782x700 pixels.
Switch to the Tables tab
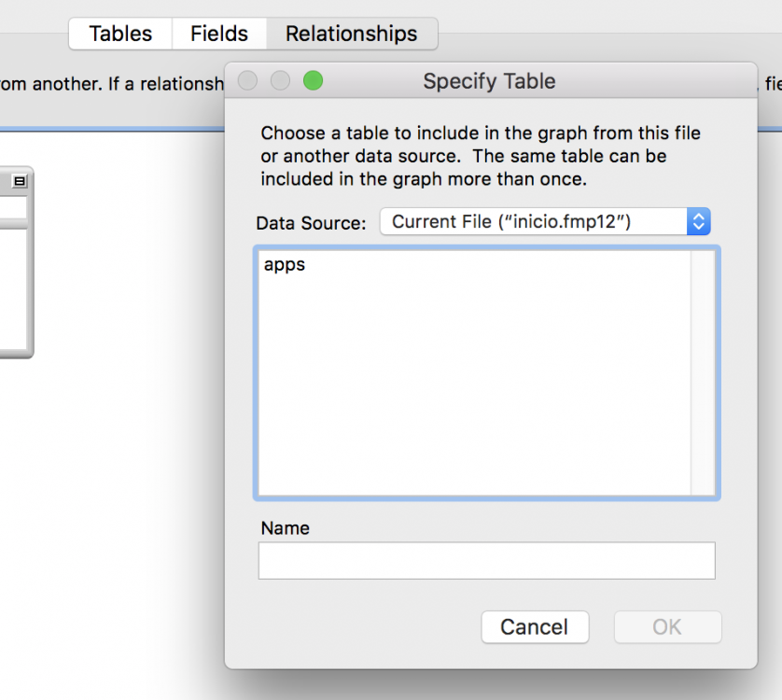point(120,34)
